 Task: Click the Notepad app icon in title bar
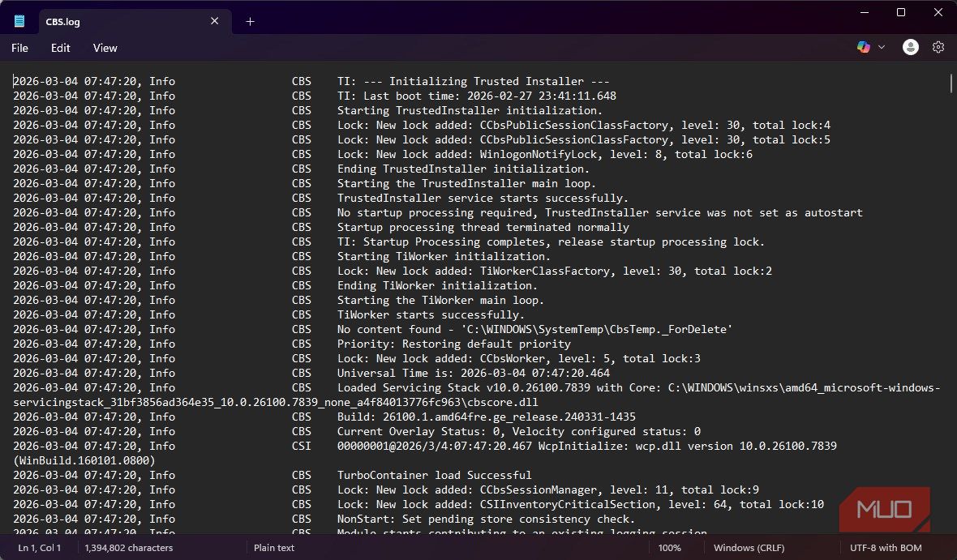[19, 21]
